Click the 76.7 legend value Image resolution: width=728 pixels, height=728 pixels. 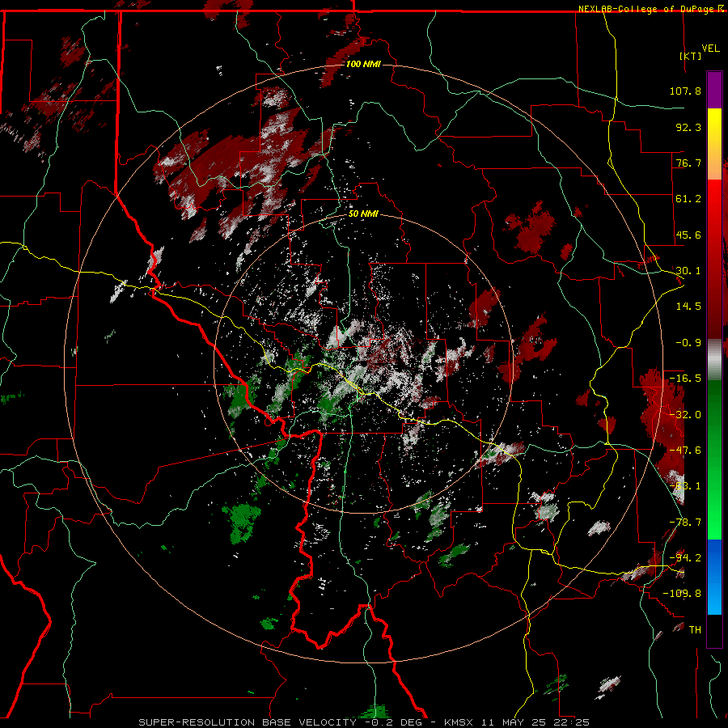(688, 163)
